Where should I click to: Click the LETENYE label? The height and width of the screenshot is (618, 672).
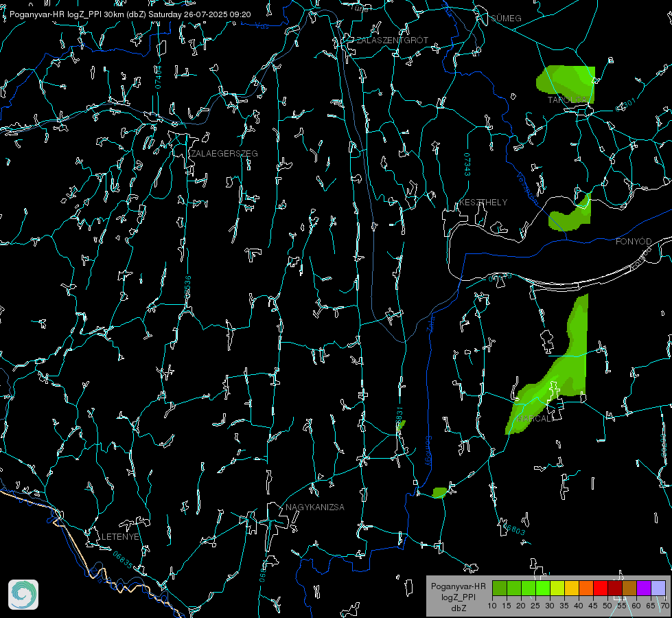tap(120, 536)
